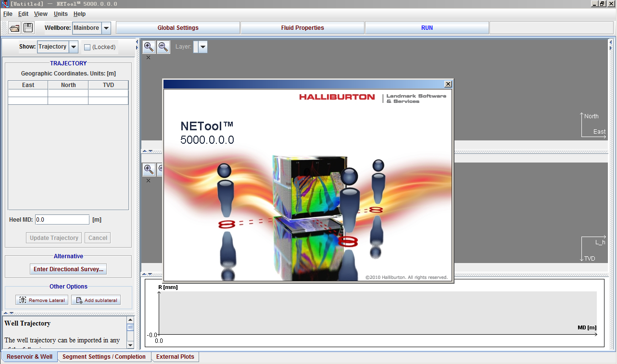Click the TVD column header
Screen dimensions: 617x364
coord(108,85)
